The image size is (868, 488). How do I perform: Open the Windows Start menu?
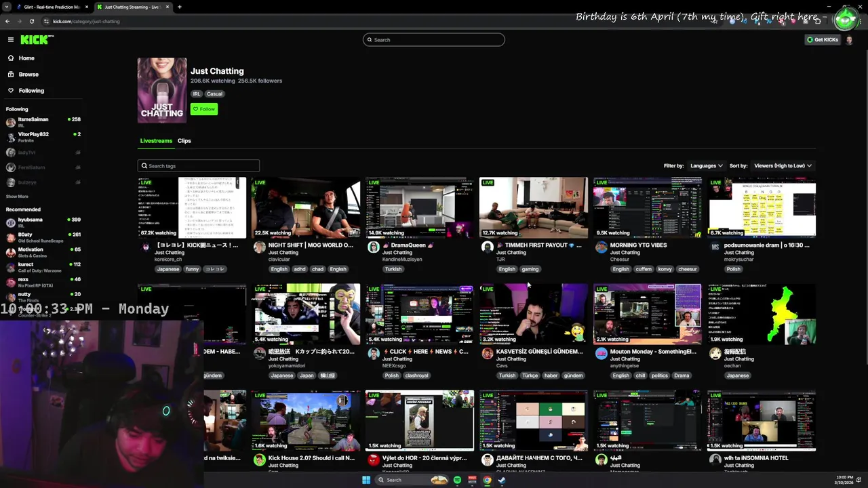(366, 480)
